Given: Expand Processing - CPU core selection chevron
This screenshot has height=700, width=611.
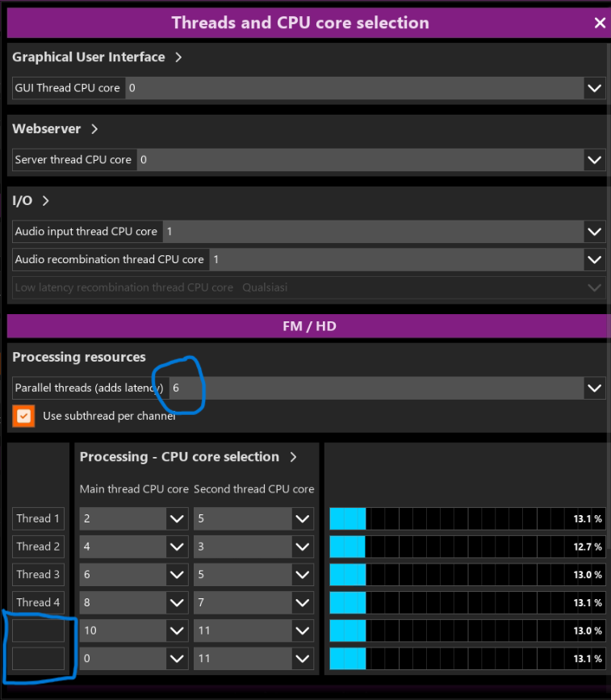Looking at the screenshot, I should (x=293, y=457).
